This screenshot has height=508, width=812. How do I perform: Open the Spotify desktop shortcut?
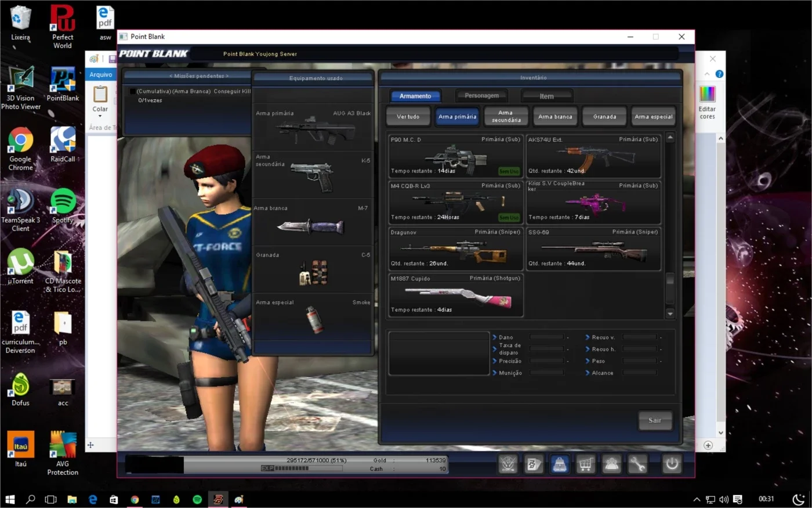[63, 206]
